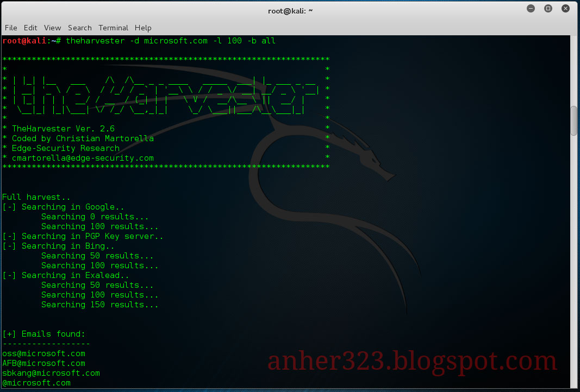Click the Edge-Security Research line

(x=65, y=148)
